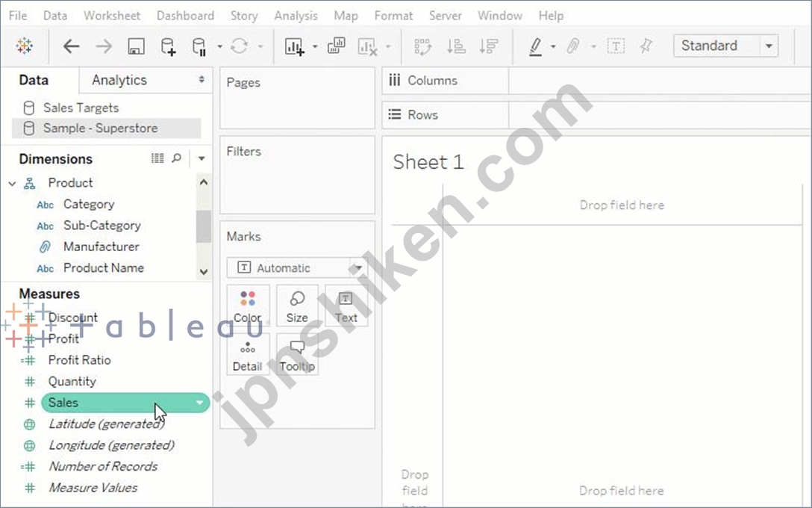Open the Server menu
The height and width of the screenshot is (508, 812).
[x=446, y=16]
